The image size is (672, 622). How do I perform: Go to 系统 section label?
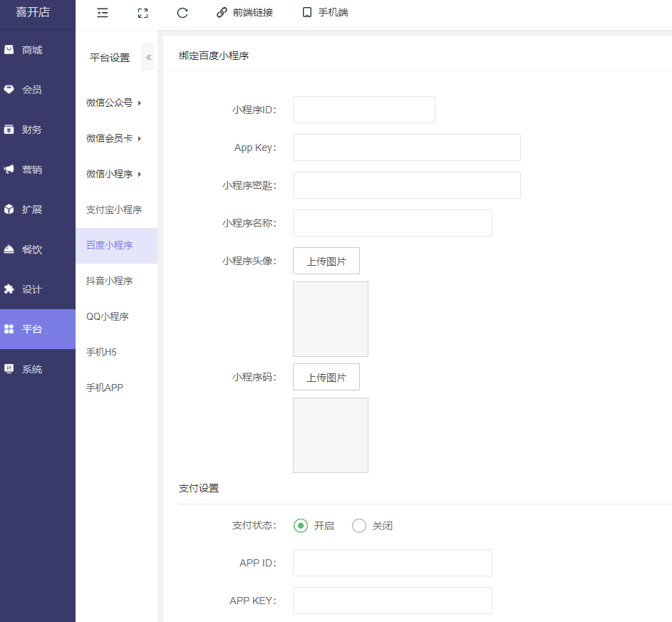coord(32,369)
